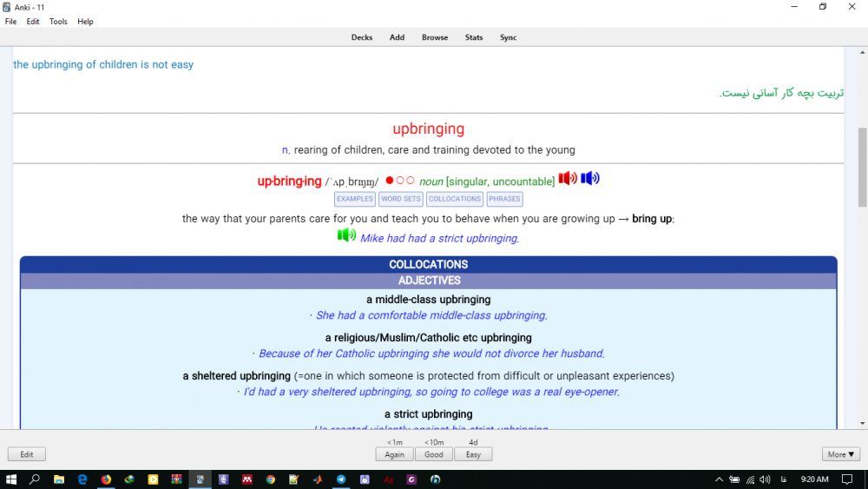The height and width of the screenshot is (489, 868).
Task: Rate card as Again
Action: (x=394, y=454)
